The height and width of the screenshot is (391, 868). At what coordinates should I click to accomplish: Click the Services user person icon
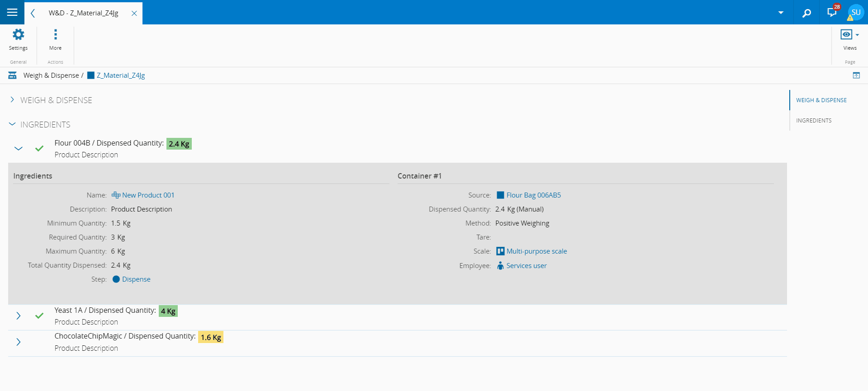click(x=500, y=266)
